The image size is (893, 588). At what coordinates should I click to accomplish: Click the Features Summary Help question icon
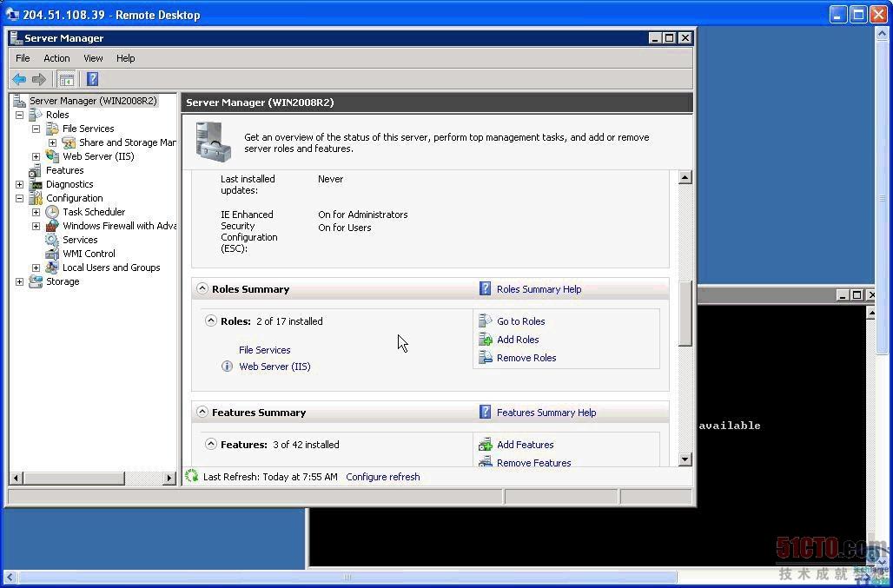485,412
